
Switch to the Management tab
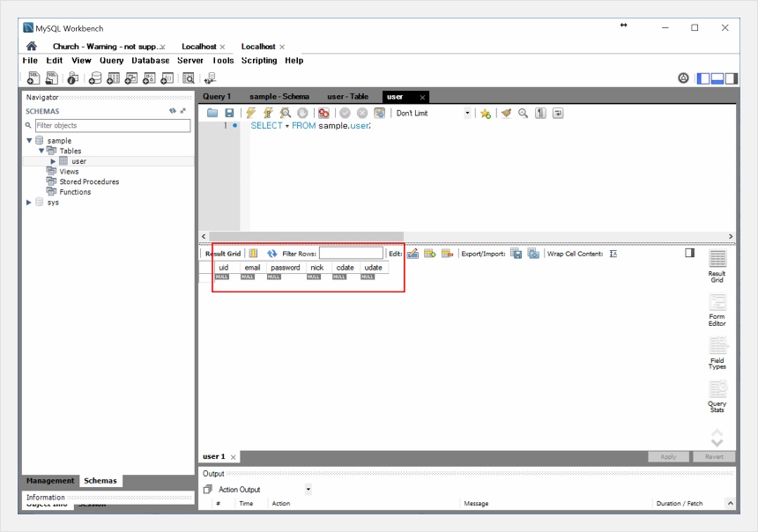[50, 481]
